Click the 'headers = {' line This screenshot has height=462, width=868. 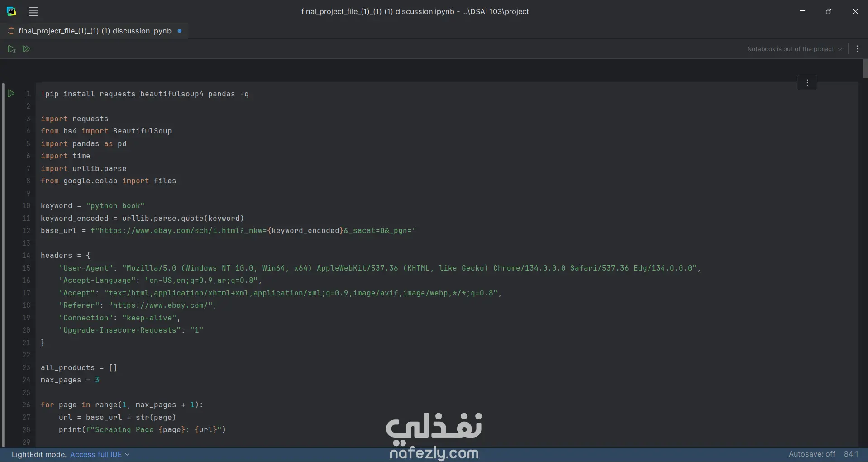[66, 256]
